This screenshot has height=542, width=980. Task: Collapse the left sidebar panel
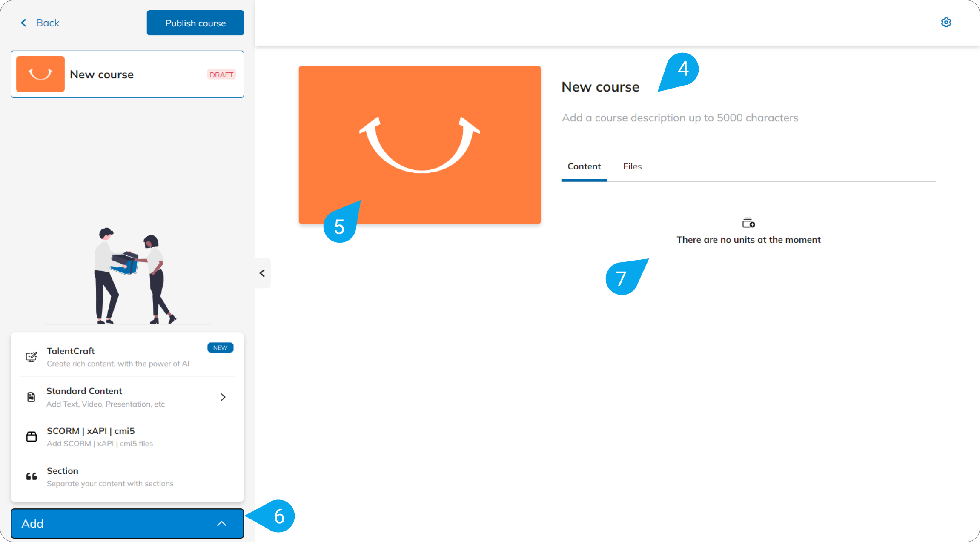[263, 273]
